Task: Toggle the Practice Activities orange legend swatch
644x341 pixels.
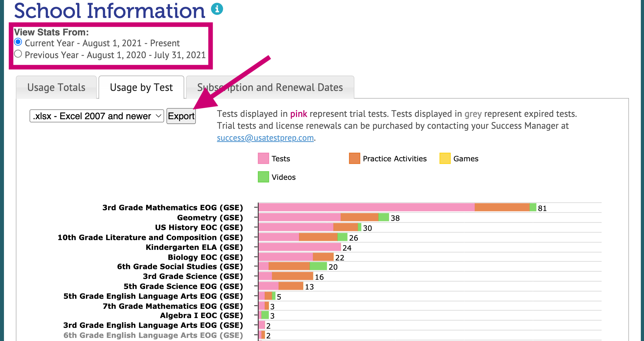Action: [354, 158]
